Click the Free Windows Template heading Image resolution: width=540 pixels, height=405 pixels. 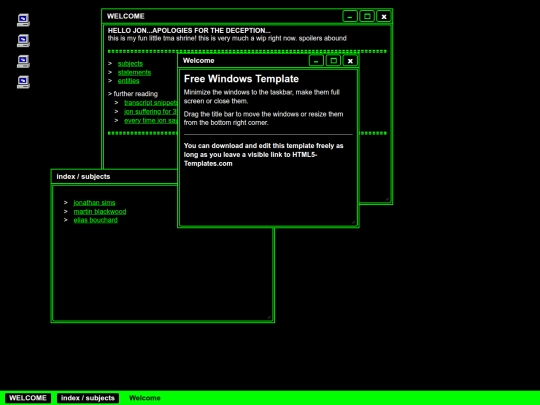pyautogui.click(x=241, y=79)
